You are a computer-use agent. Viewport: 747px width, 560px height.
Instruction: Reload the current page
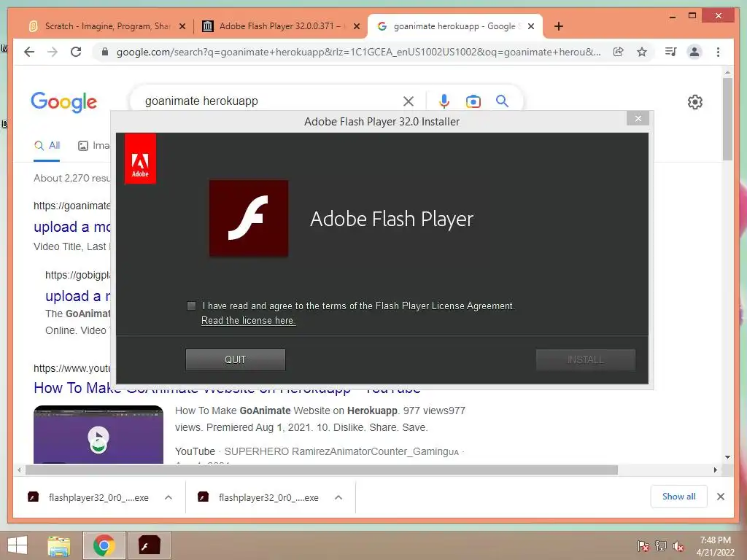[x=76, y=52]
